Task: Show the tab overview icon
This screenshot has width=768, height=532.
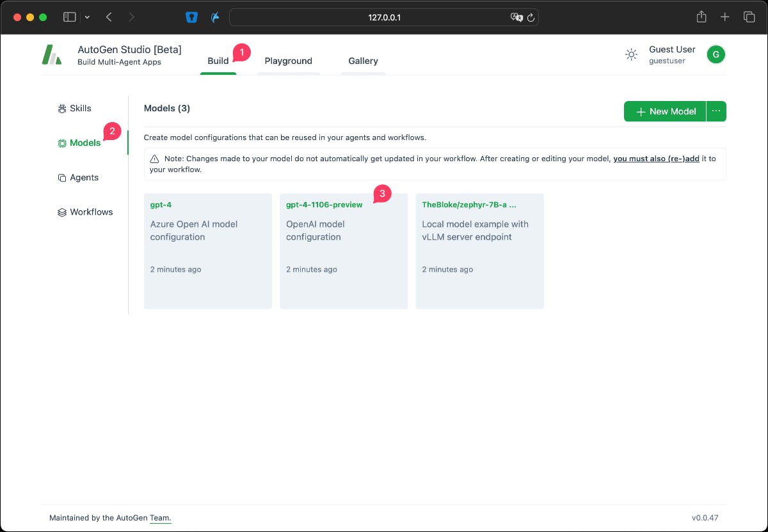Action: pos(748,17)
